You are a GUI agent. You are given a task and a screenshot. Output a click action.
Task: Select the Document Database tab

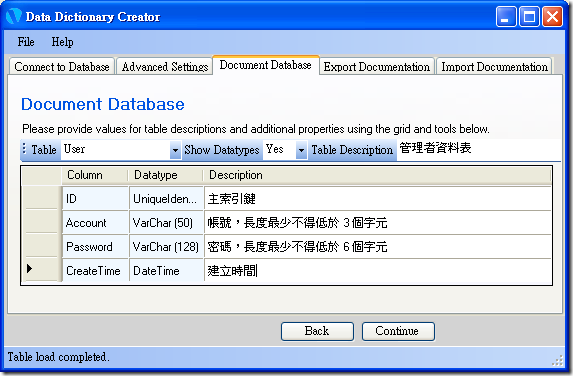click(266, 65)
